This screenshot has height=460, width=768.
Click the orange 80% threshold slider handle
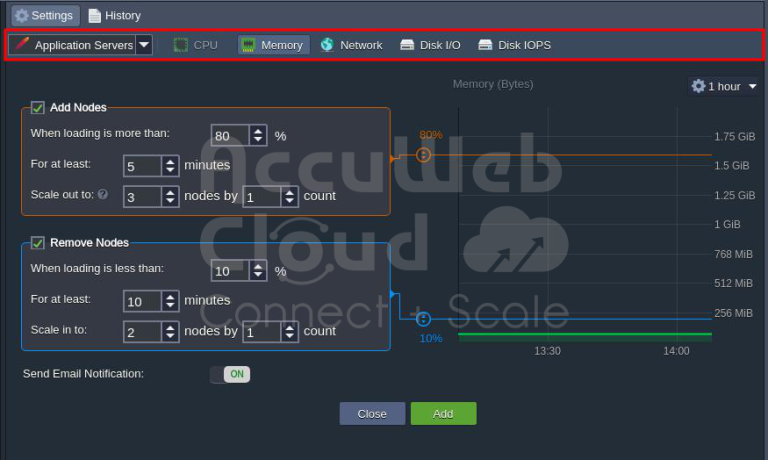[x=423, y=155]
